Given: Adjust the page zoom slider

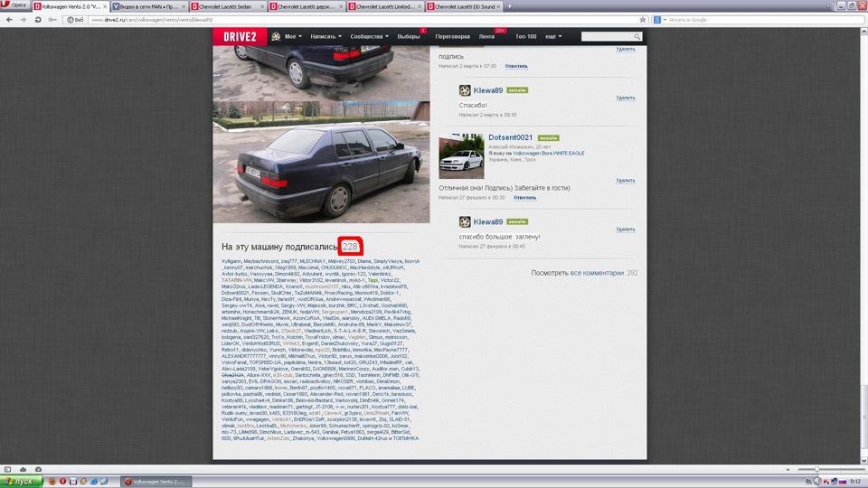Looking at the screenshot, I should [x=830, y=469].
